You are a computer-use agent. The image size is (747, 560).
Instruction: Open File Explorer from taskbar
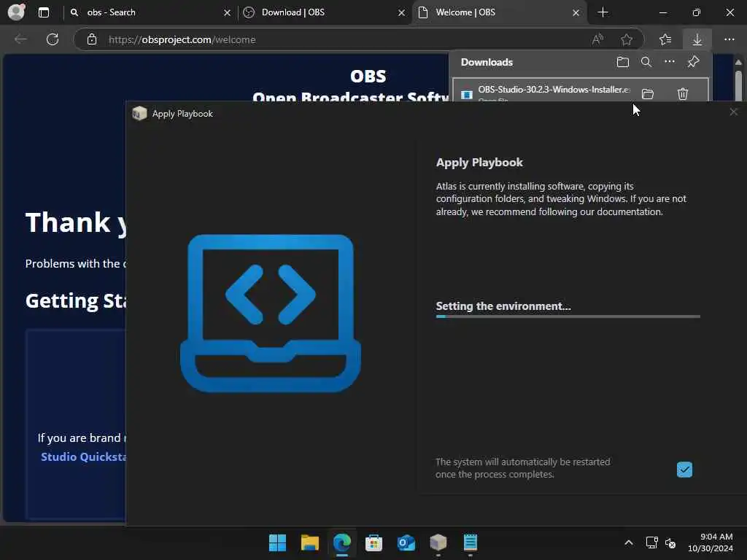tap(309, 542)
